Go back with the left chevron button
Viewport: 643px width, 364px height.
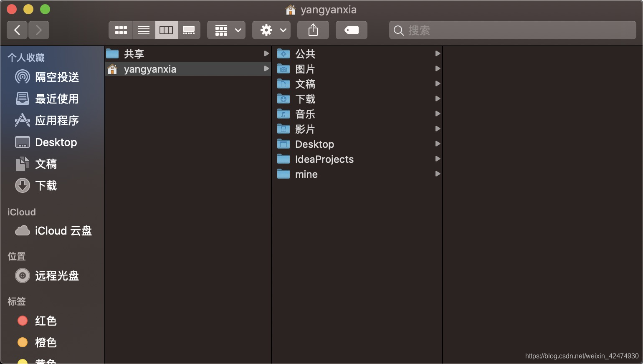[17, 30]
